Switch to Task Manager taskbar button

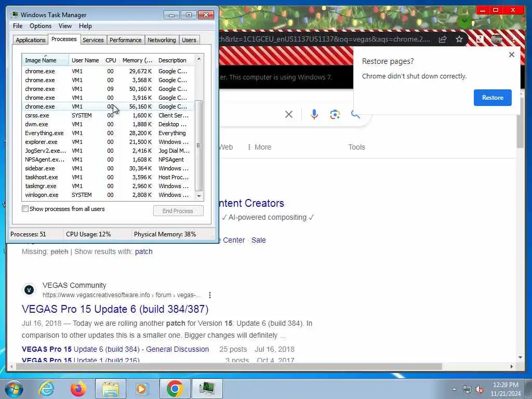click(207, 389)
